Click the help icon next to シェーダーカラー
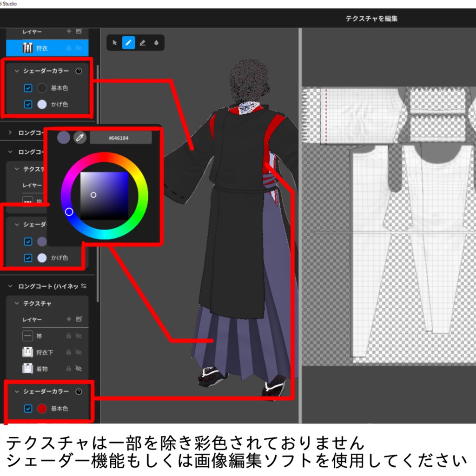The height and width of the screenshot is (476, 476). point(79,72)
